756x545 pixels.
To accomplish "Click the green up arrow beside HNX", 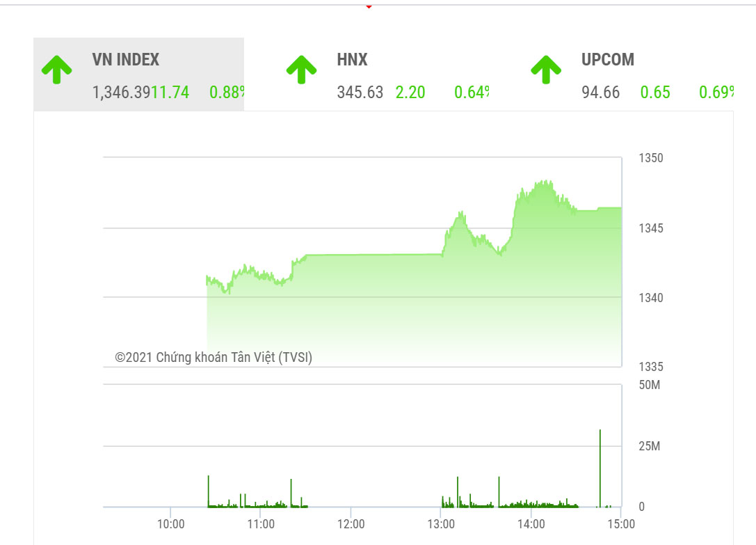I will point(301,70).
